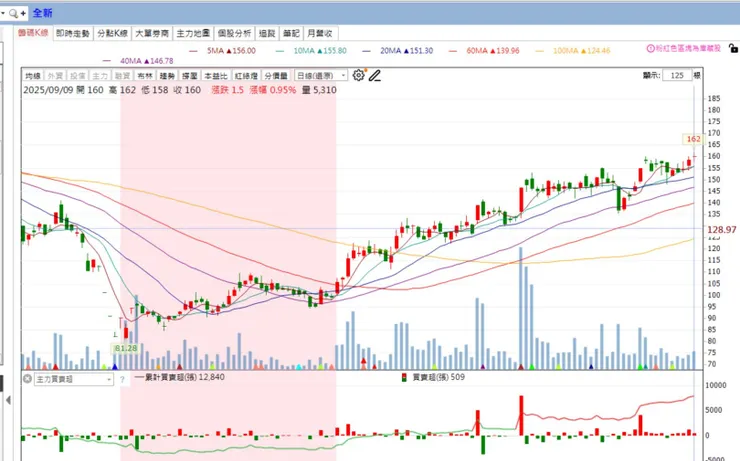Open the question mark help icon
Image resolution: width=740 pixels, height=461 pixels.
[122, 379]
